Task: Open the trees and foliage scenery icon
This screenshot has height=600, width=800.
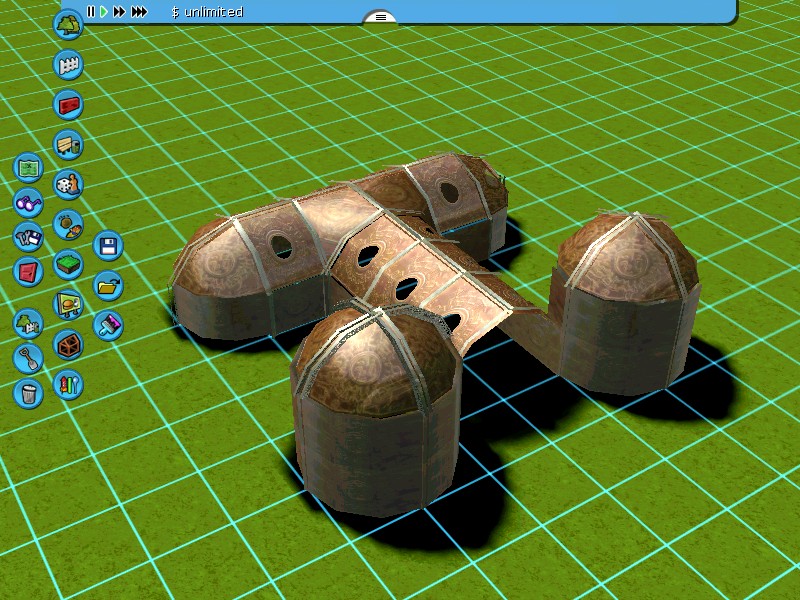Action: [68, 25]
